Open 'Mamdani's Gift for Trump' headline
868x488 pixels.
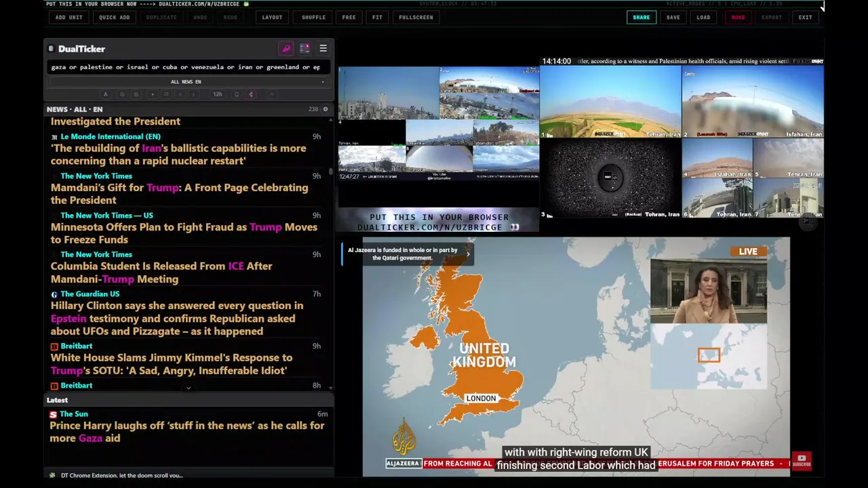point(179,194)
